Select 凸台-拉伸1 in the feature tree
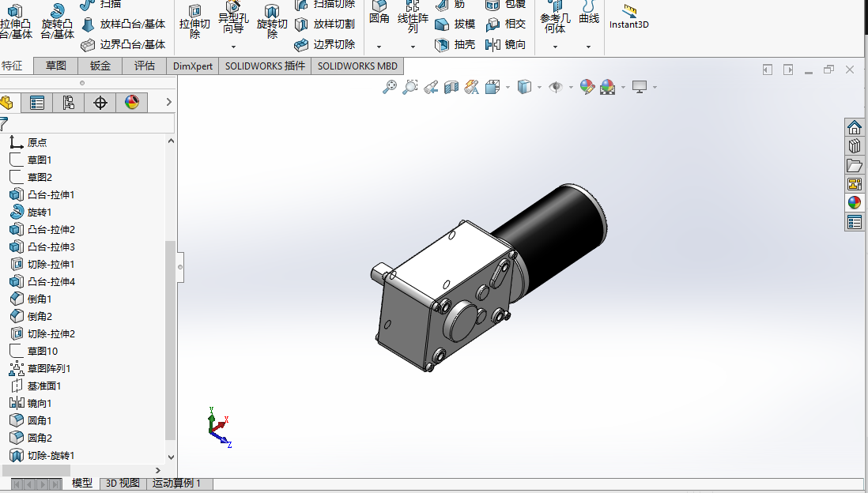This screenshot has width=868, height=493. tap(43, 195)
